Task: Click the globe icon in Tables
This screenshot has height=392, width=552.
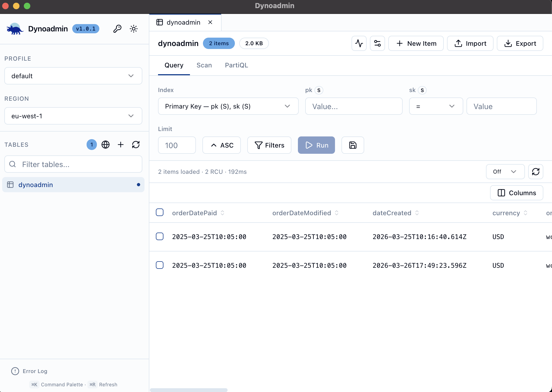Action: (x=106, y=145)
